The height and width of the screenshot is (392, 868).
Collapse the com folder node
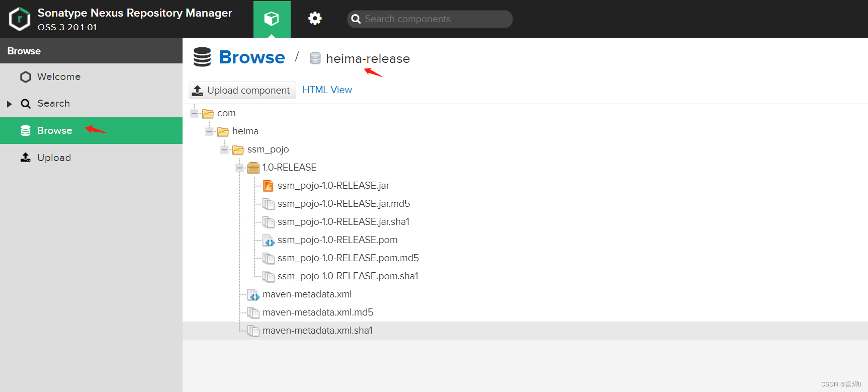(195, 113)
